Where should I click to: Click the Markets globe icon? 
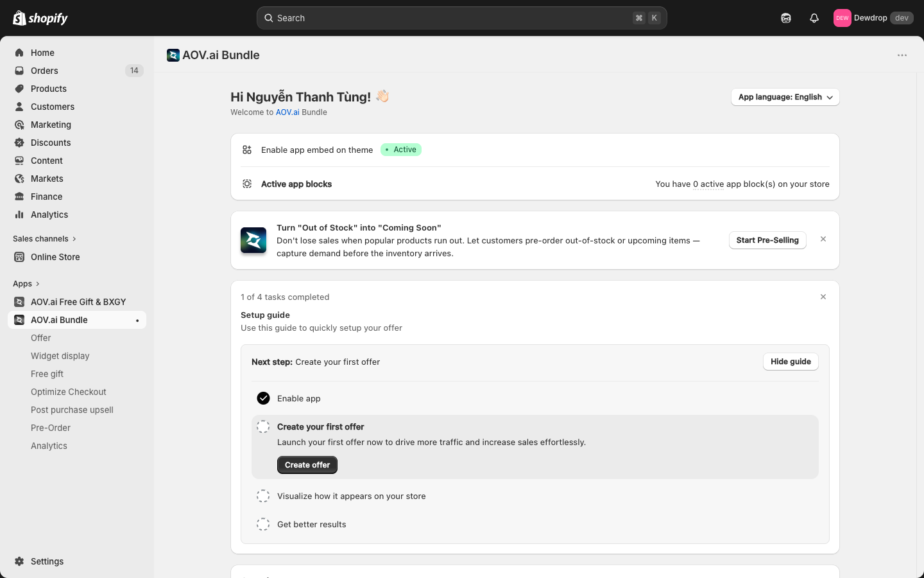tap(19, 179)
